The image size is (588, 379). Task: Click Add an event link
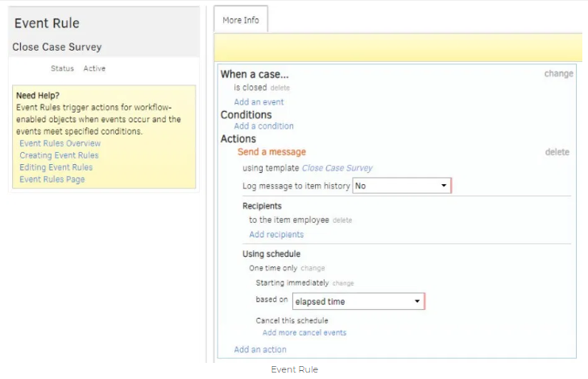click(259, 102)
